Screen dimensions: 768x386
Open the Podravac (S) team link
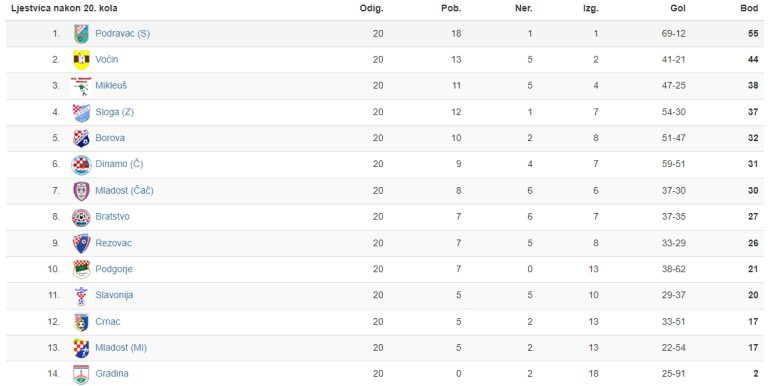coord(122,34)
